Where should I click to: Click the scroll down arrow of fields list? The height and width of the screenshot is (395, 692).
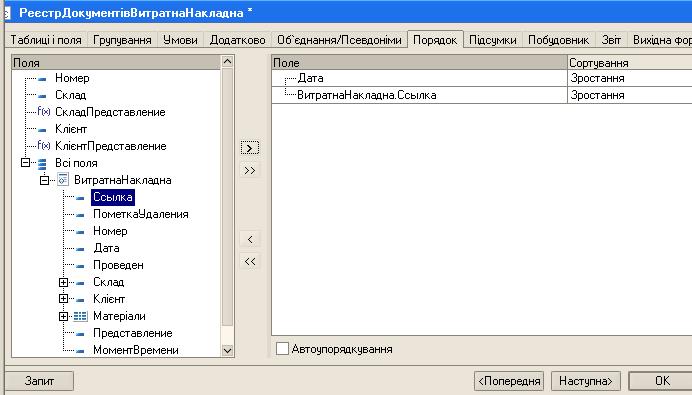click(227, 350)
